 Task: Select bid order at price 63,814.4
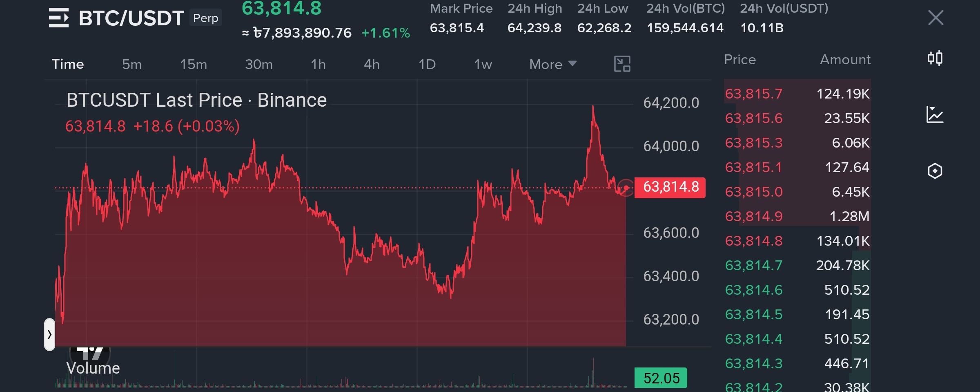pyautogui.click(x=797, y=339)
